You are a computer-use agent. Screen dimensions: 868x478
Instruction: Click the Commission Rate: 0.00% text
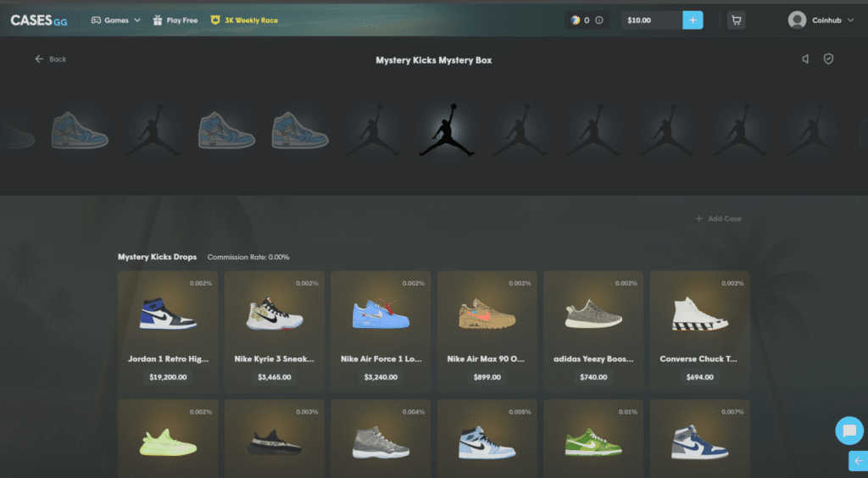coord(248,258)
